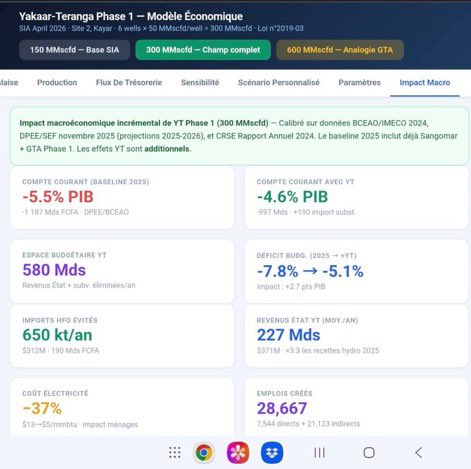Click the -4.6% PIB value with YT
Viewport: 471px width, 469px height.
click(x=292, y=197)
